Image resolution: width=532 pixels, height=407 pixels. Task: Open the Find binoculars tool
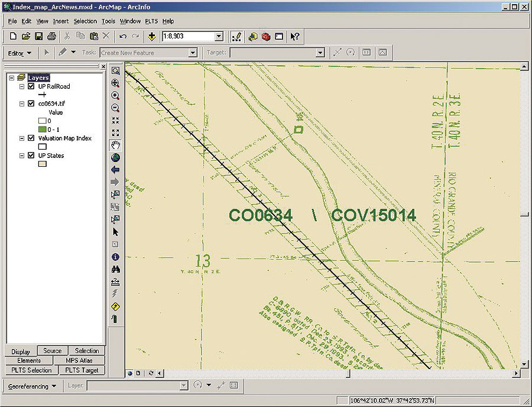click(115, 270)
